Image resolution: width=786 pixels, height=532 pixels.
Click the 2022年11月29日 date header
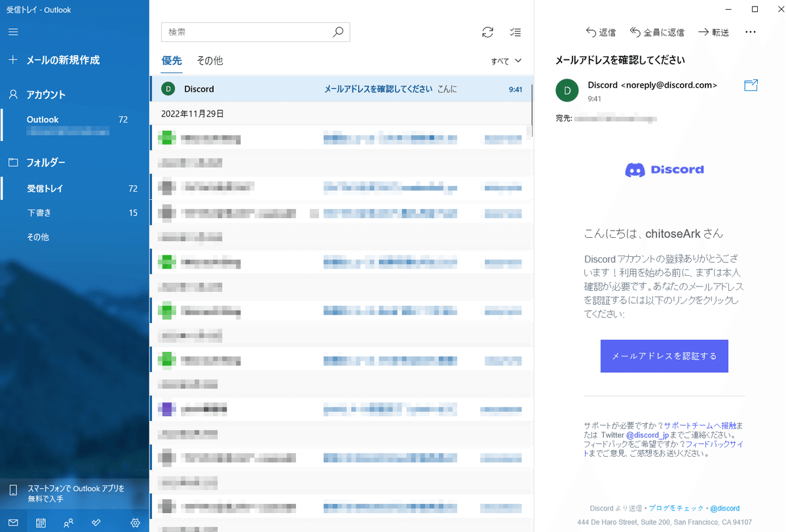click(193, 113)
